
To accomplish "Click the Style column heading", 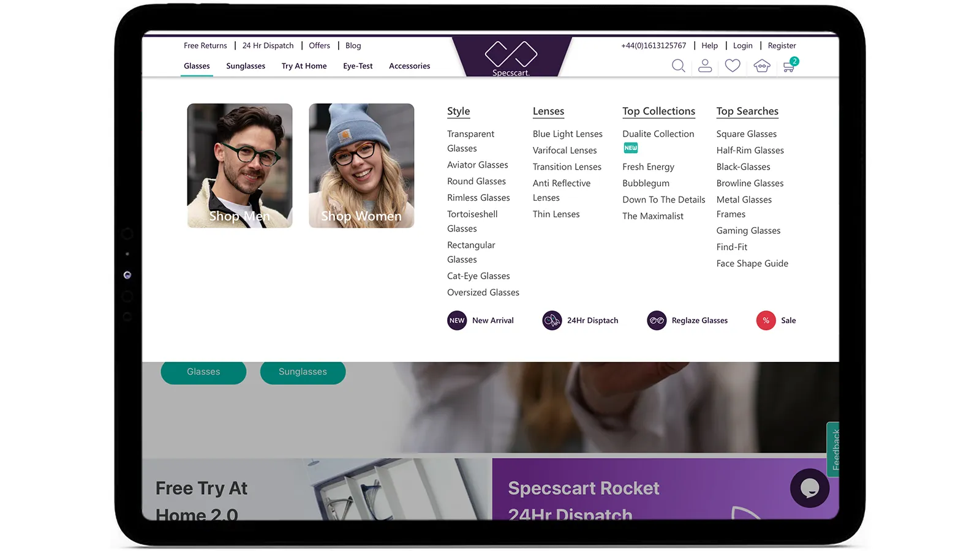I will [x=459, y=111].
